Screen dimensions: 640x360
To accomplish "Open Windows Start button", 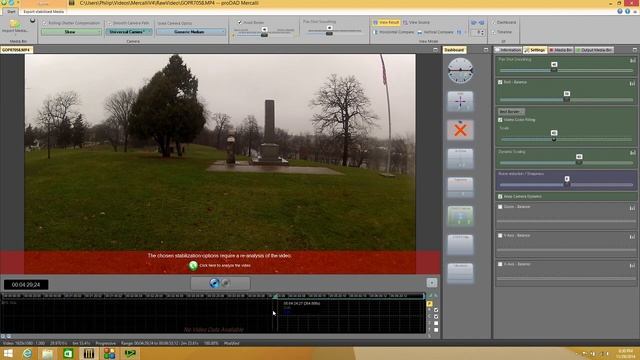I will [8, 353].
